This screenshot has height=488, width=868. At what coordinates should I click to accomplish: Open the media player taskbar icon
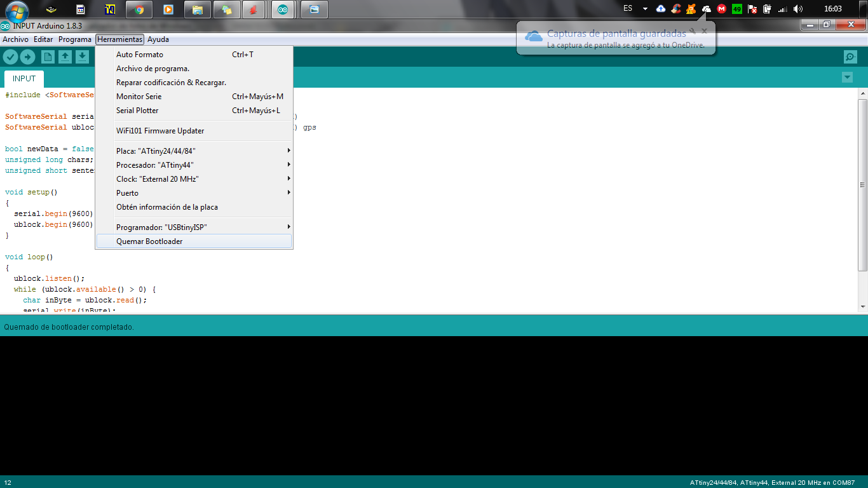(168, 10)
